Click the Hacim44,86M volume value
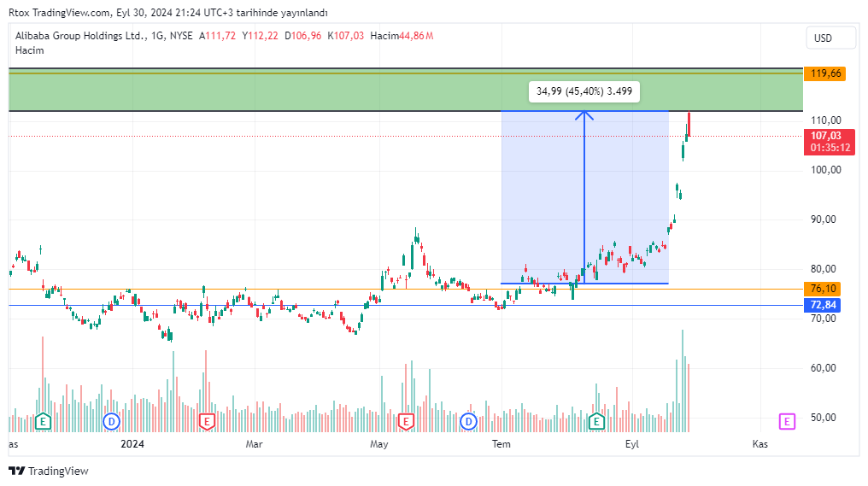This screenshot has width=868, height=486. tap(402, 36)
